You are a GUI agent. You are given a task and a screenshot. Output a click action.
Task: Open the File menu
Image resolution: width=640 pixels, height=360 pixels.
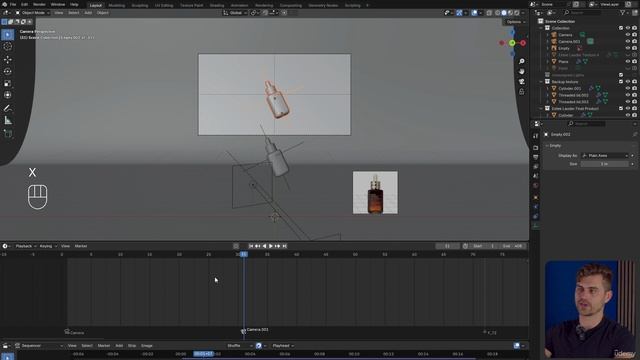[13, 4]
